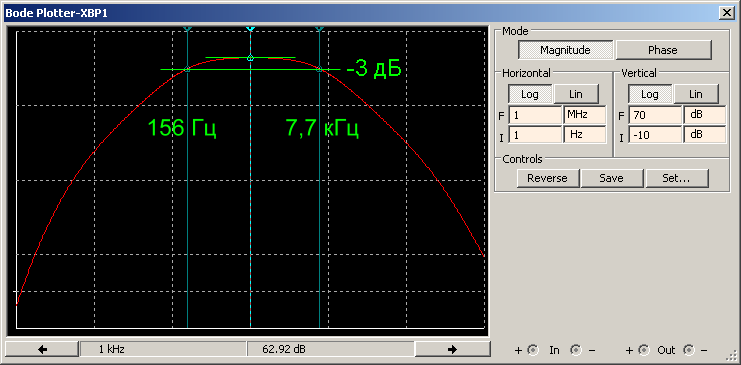Edit vertical final value field 70

coord(655,115)
